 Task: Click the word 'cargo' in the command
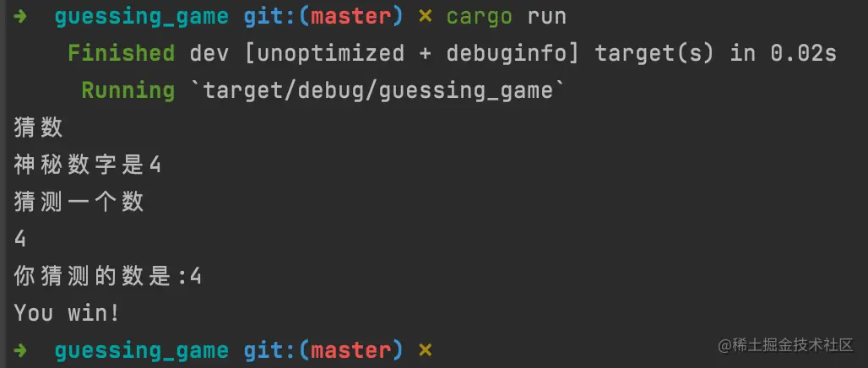pos(480,18)
